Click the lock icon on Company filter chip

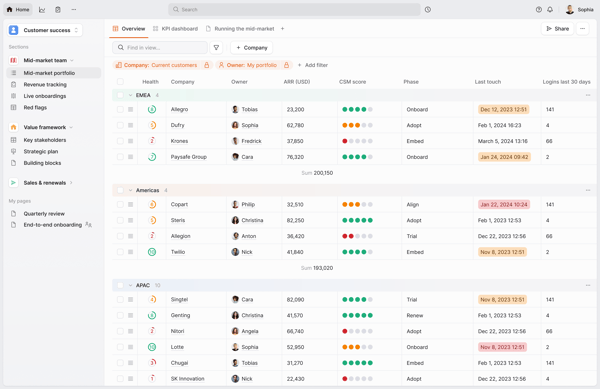point(207,65)
